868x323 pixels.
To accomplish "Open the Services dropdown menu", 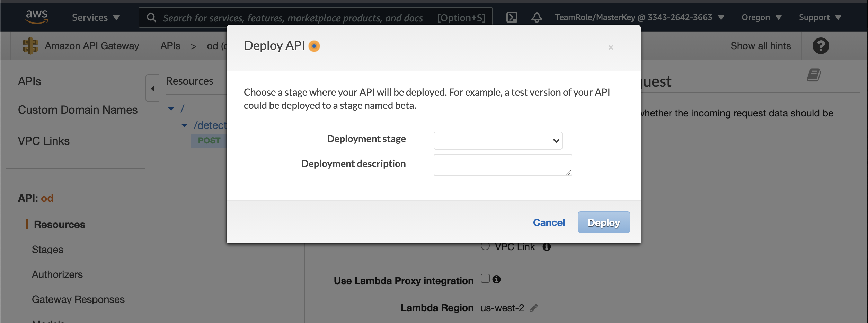I will click(96, 17).
